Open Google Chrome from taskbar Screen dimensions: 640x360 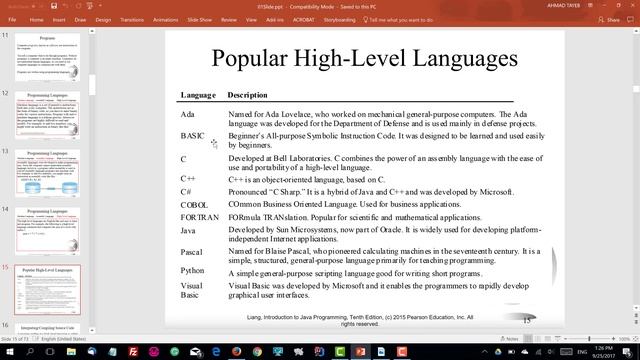point(257,351)
